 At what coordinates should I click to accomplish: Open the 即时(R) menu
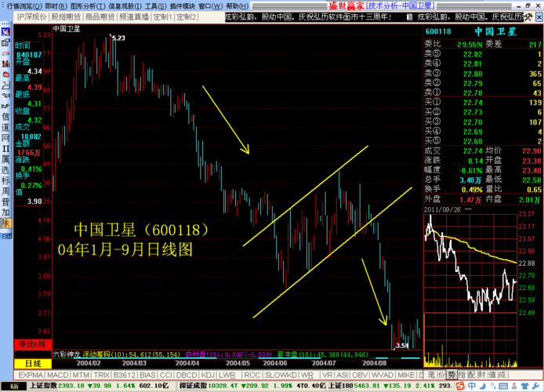coord(56,6)
